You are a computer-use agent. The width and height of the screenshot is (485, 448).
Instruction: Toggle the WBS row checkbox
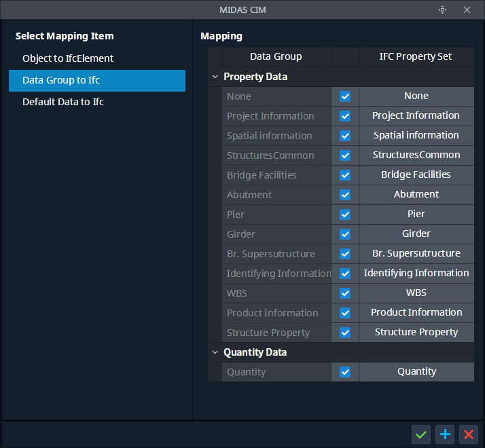tap(345, 293)
